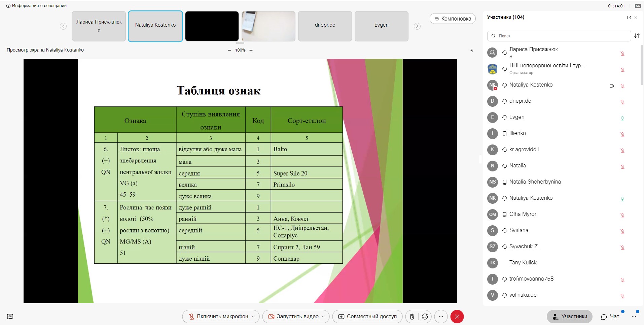
Task: Click the annotate squiggle icon above shared screen
Action: [472, 50]
